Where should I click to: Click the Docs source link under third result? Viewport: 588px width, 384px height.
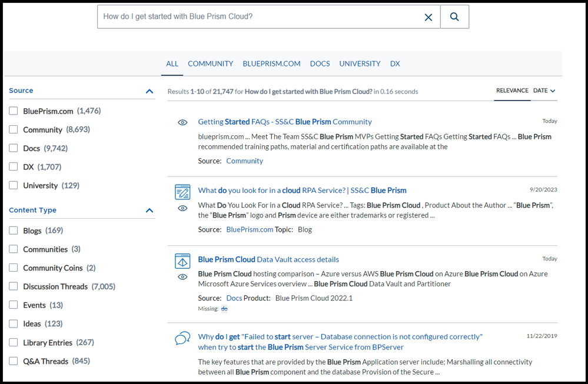click(x=234, y=298)
